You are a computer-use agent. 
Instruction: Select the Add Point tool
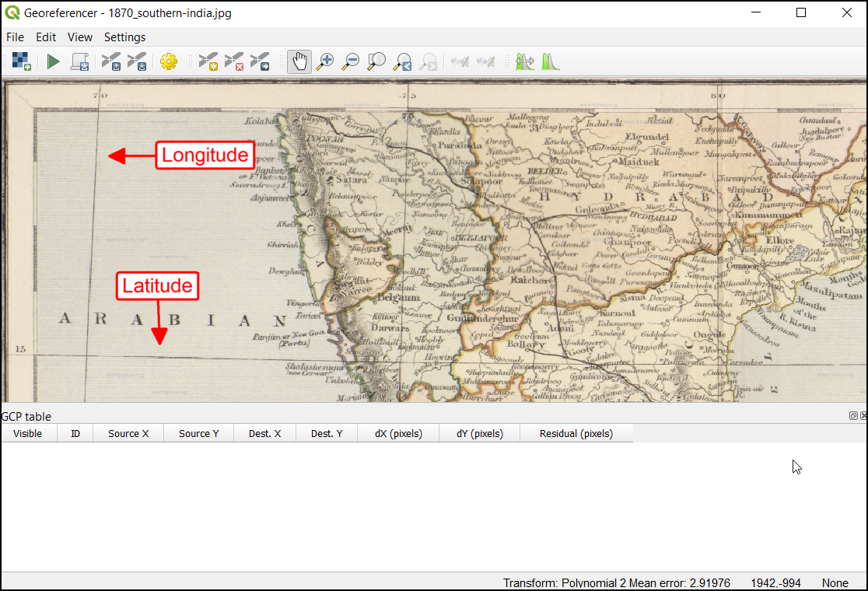click(x=208, y=61)
